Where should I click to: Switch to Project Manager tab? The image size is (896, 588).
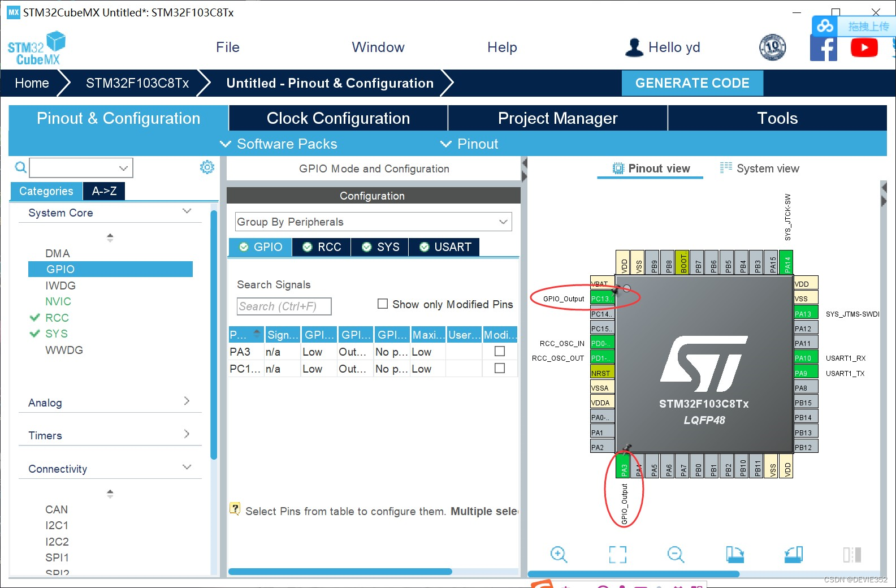(x=557, y=118)
